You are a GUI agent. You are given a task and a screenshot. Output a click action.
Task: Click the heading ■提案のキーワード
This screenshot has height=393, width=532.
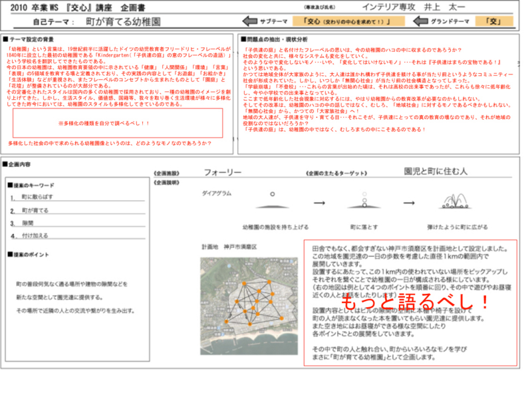click(x=31, y=186)
